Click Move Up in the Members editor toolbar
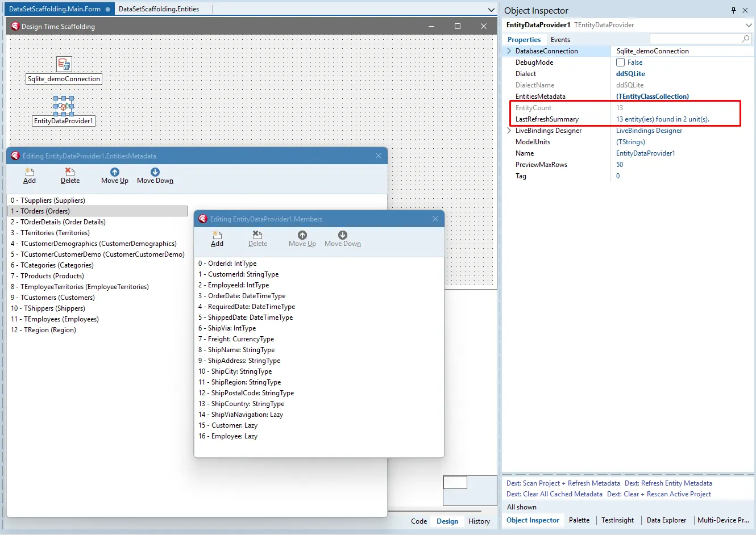The height and width of the screenshot is (535, 756). pyautogui.click(x=302, y=239)
